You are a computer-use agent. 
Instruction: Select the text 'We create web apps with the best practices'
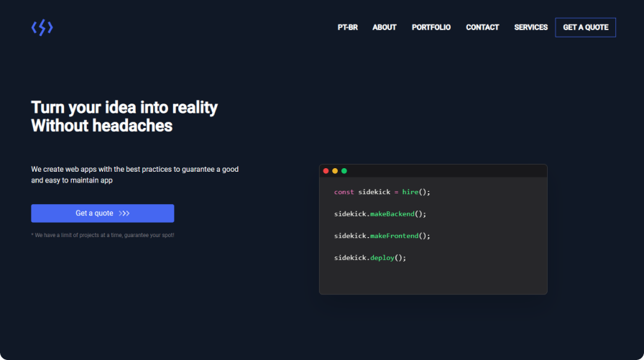(x=101, y=169)
